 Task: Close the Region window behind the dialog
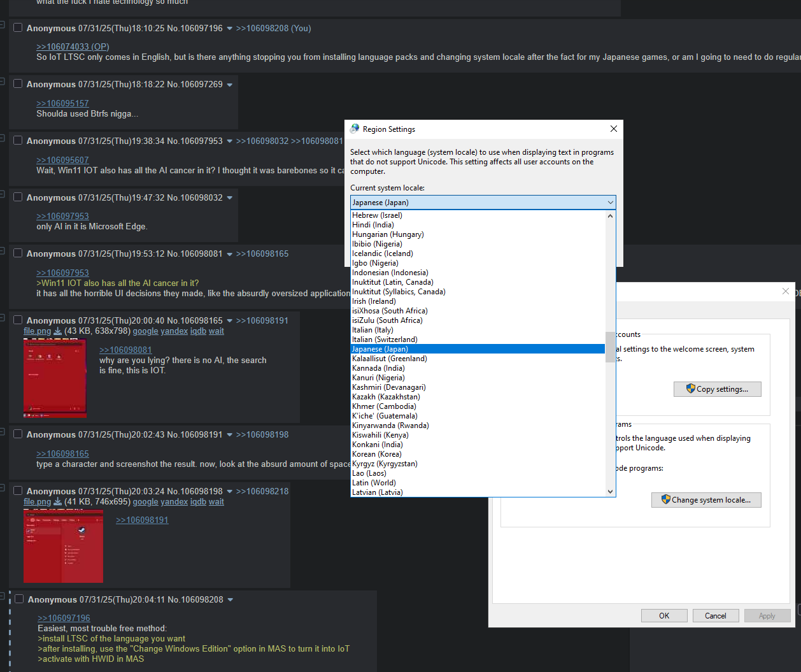click(x=786, y=291)
